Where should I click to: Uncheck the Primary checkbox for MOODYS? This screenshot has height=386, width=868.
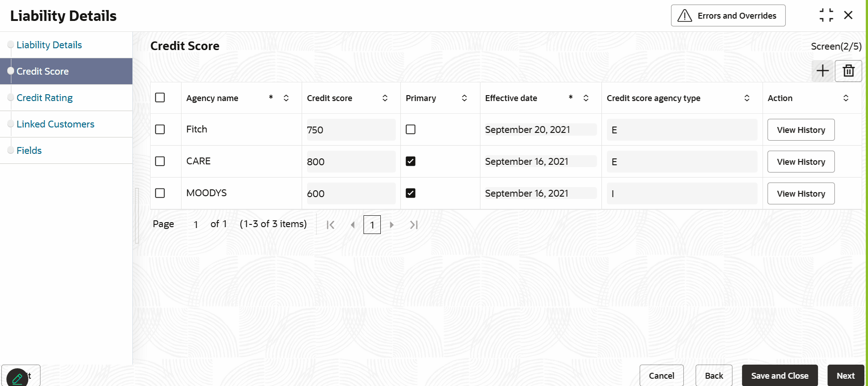click(x=410, y=193)
